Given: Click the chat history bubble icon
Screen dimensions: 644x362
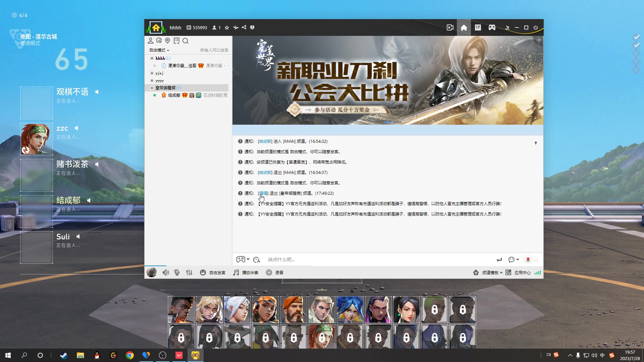Looking at the screenshot, I should tap(159, 41).
